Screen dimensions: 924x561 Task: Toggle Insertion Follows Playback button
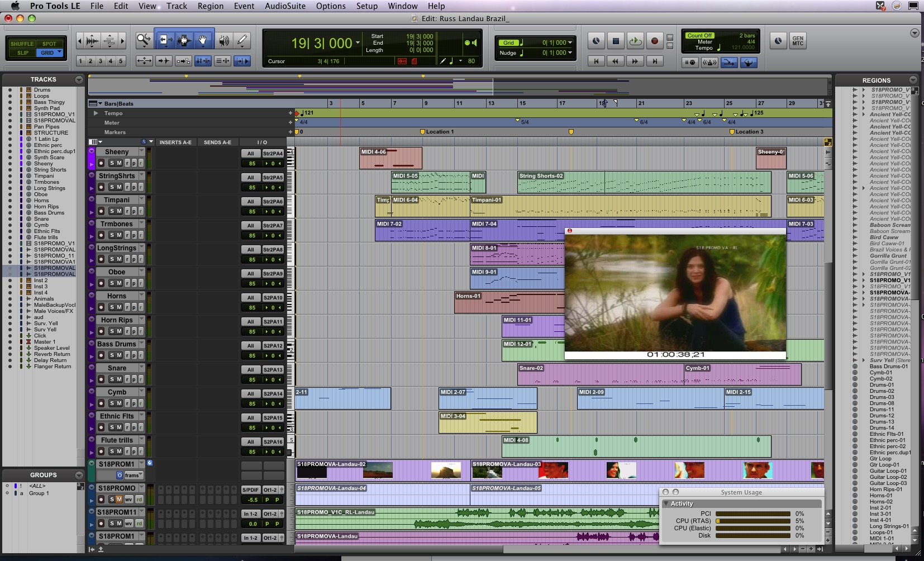coord(242,61)
